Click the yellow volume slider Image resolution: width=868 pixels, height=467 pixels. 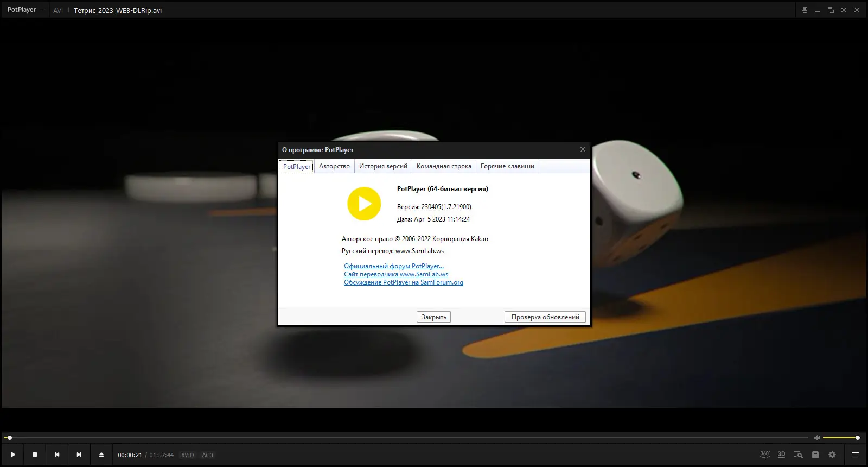841,438
